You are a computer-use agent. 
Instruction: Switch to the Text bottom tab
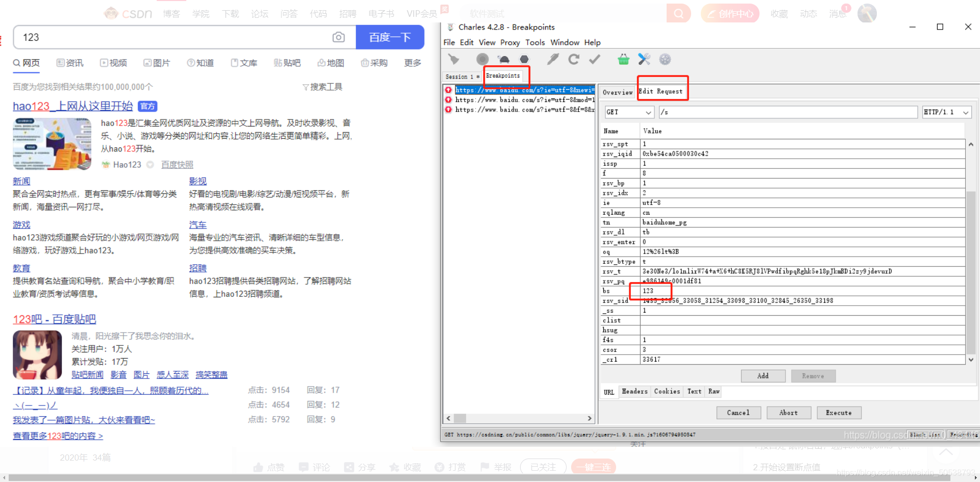coord(694,392)
